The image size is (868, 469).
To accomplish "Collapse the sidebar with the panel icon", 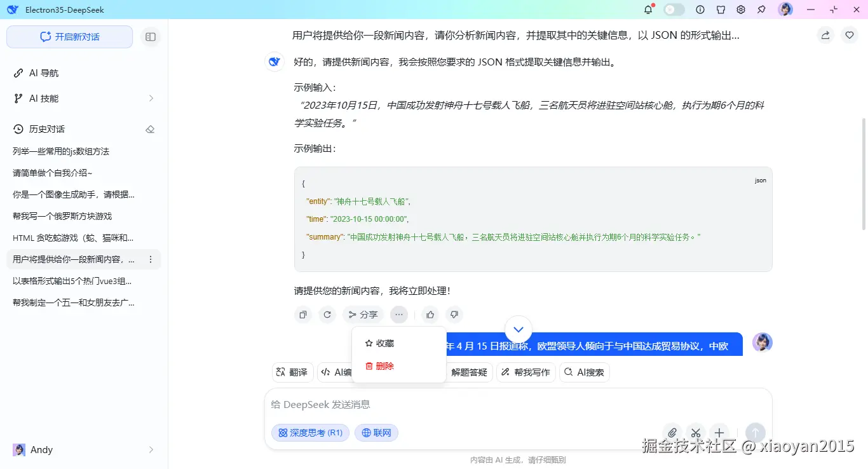I will click(x=151, y=37).
